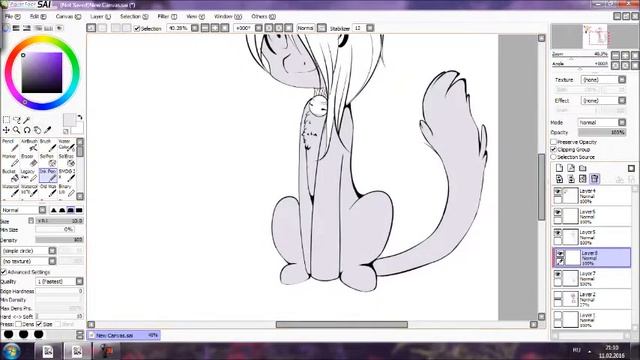Image resolution: width=640 pixels, height=360 pixels.
Task: Create a new normal layer
Action: pos(559,168)
